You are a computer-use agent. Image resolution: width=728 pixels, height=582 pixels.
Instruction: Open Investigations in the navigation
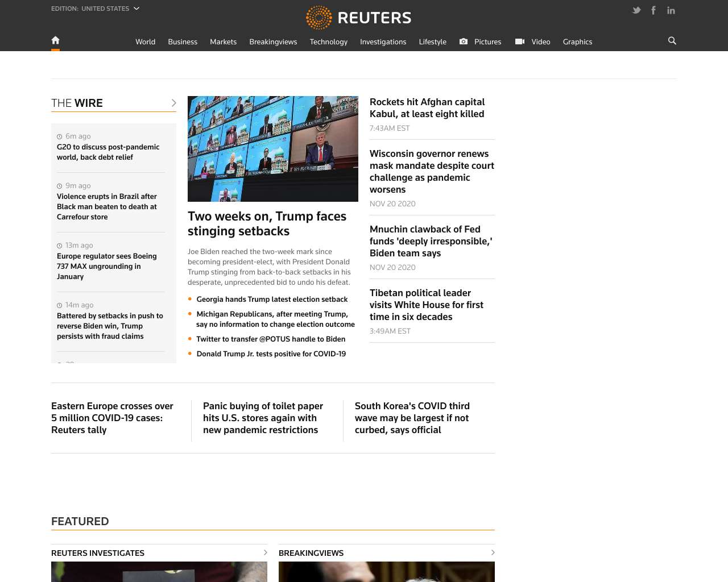(383, 42)
